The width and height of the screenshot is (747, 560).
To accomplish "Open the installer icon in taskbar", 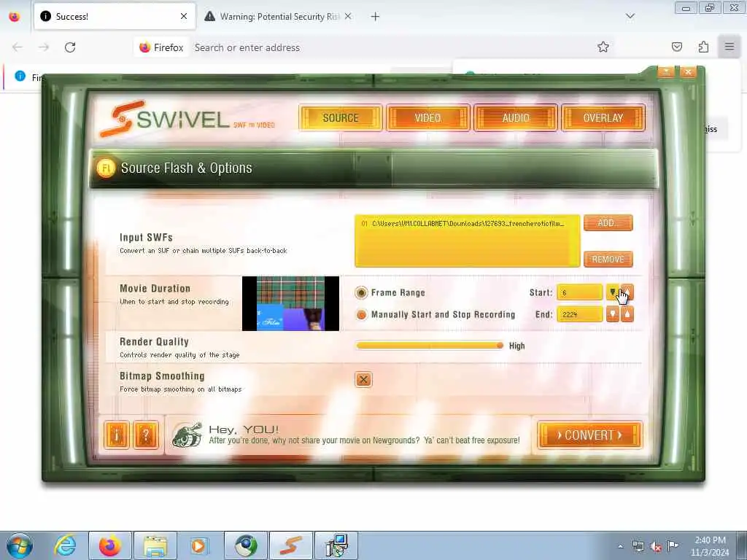I will [x=336, y=545].
